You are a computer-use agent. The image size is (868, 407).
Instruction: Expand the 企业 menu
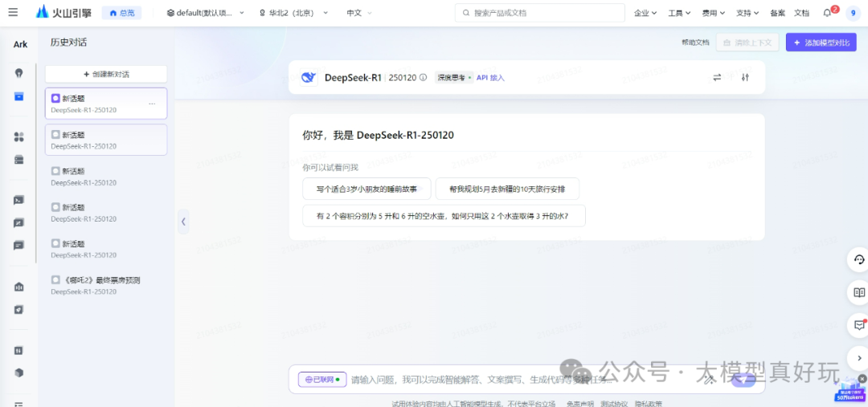(x=645, y=13)
